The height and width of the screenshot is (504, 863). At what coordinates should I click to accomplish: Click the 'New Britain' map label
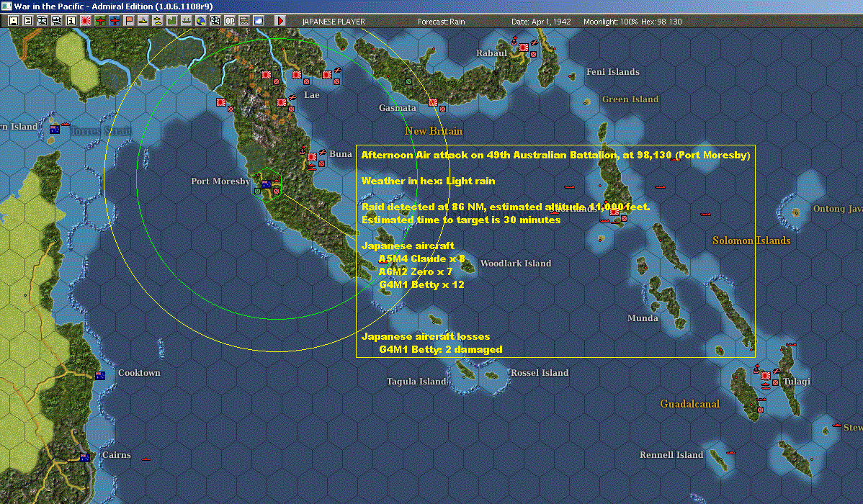434,131
